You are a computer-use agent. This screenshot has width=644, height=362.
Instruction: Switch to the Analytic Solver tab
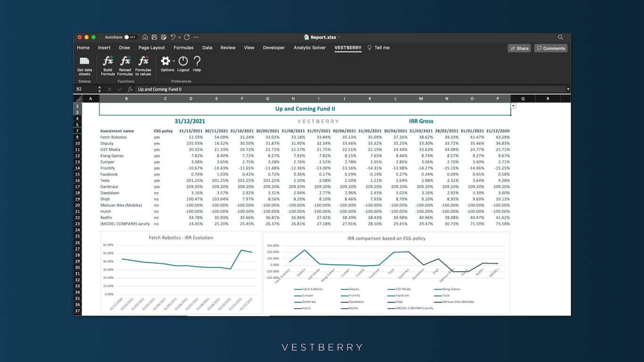309,48
